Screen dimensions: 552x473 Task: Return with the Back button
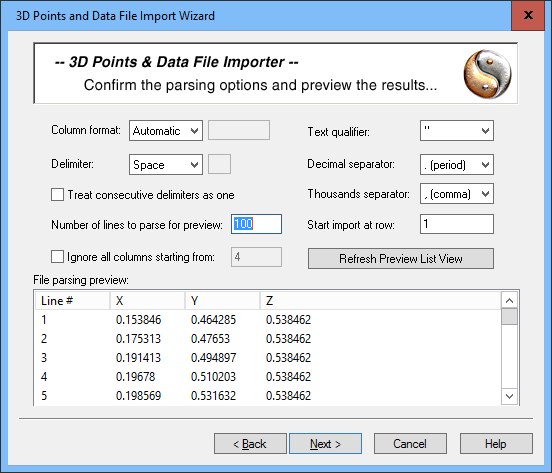tap(250, 444)
